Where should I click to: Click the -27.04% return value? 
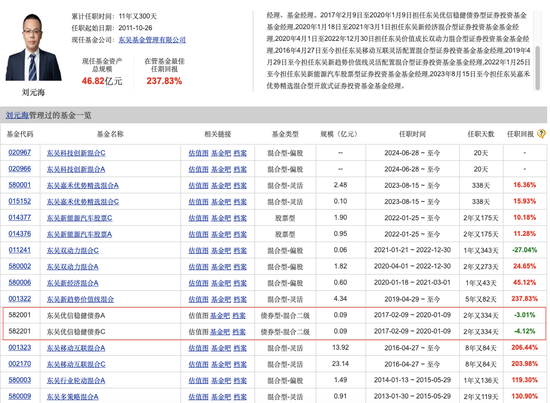(524, 250)
